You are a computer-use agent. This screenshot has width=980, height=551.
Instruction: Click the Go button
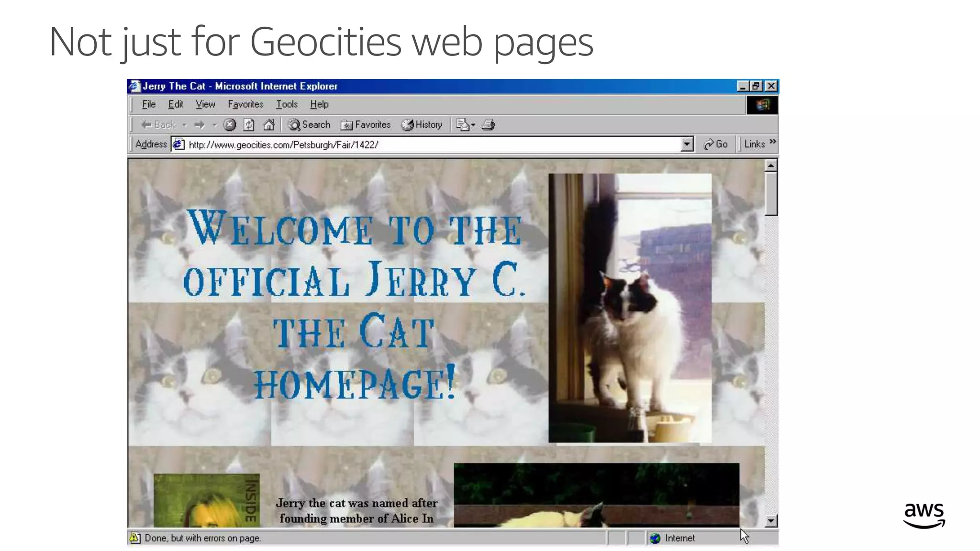[x=716, y=144]
